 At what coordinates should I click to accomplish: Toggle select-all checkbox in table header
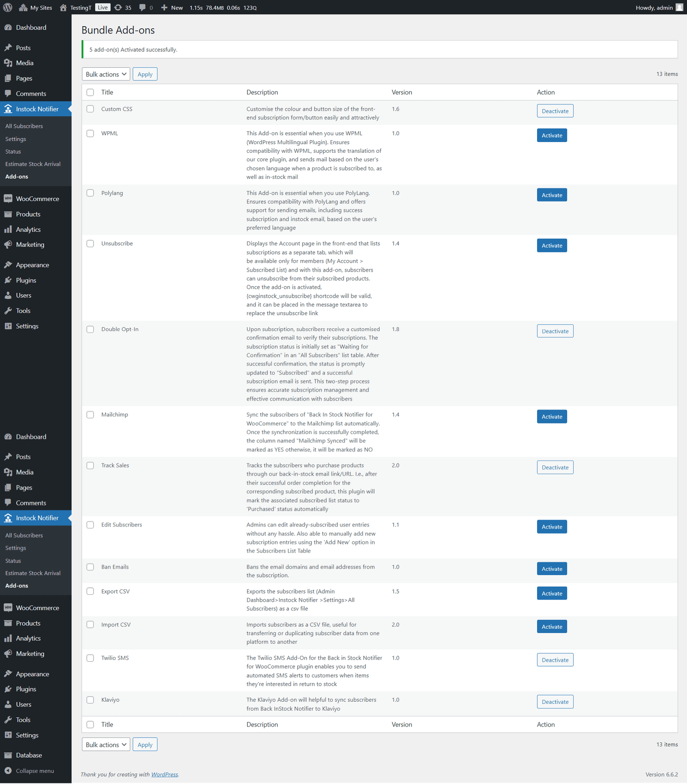[90, 92]
